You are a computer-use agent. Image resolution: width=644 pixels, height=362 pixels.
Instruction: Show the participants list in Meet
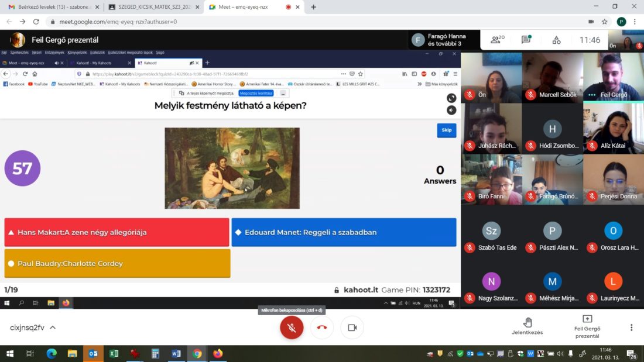click(498, 40)
